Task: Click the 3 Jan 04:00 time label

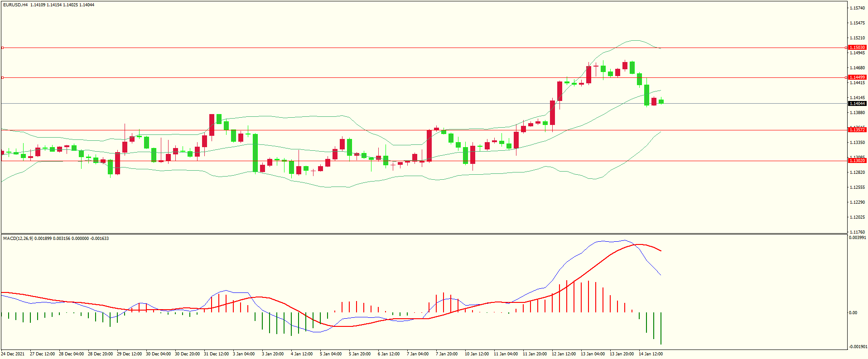Action: click(244, 354)
